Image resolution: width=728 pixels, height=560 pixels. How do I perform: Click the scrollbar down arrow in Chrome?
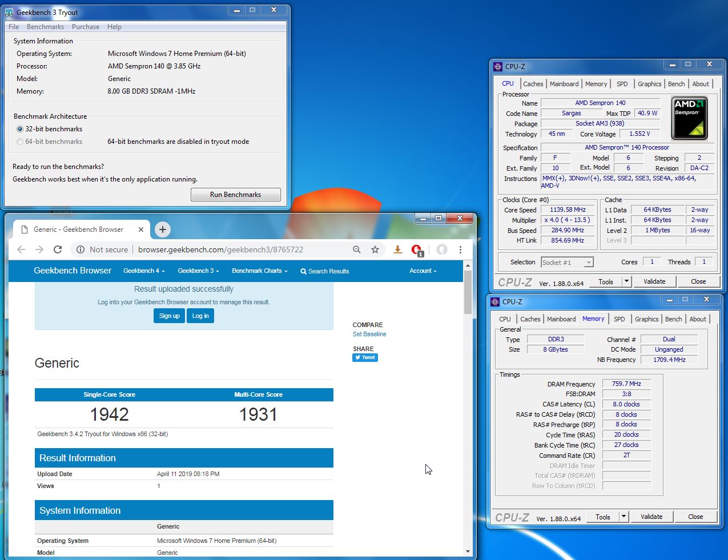coord(468,551)
